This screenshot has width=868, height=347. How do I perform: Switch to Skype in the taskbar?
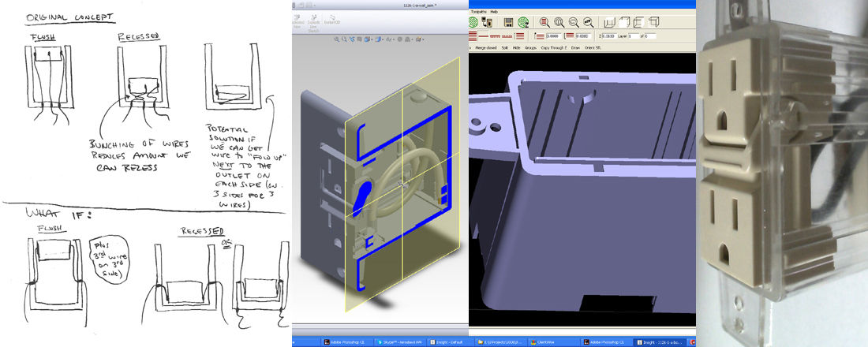pyautogui.click(x=371, y=341)
